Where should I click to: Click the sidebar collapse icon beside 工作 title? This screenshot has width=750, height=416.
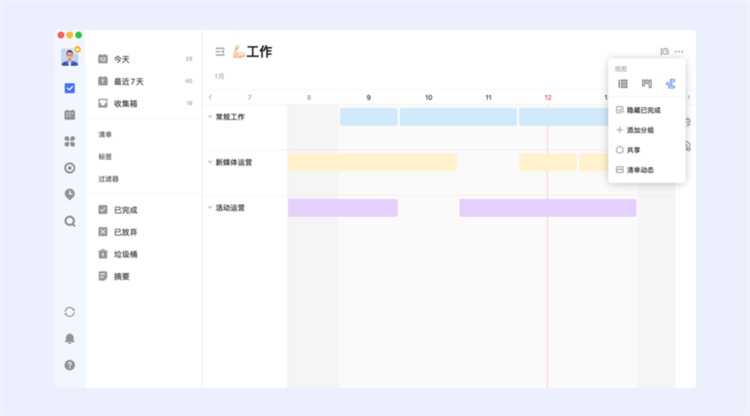point(220,52)
